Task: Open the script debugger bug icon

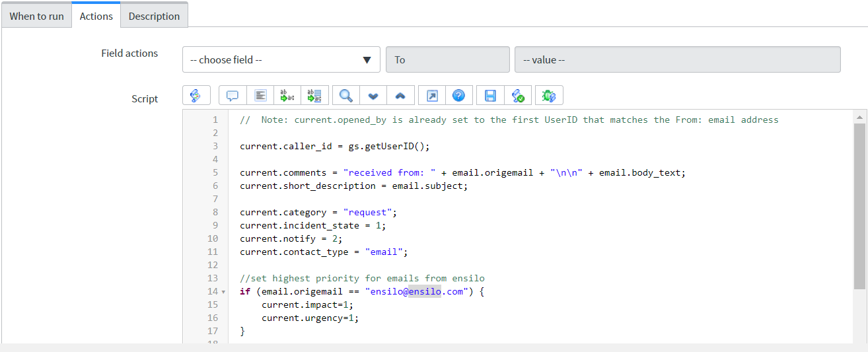Action: pos(549,96)
